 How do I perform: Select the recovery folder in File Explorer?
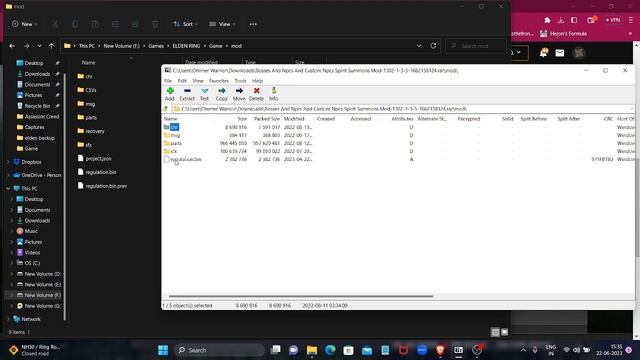(x=95, y=131)
